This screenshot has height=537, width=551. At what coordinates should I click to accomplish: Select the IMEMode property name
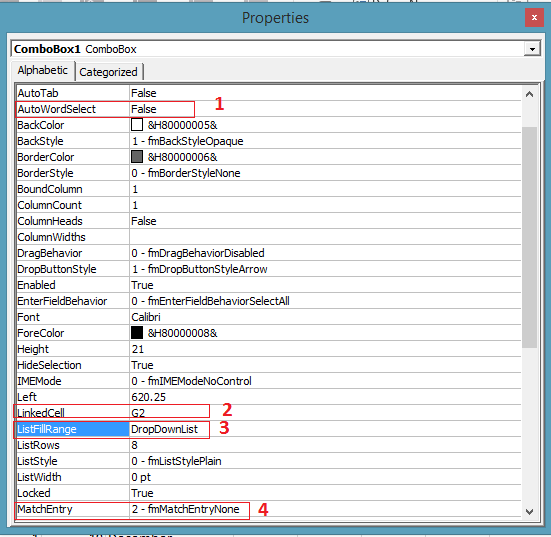pos(39,381)
